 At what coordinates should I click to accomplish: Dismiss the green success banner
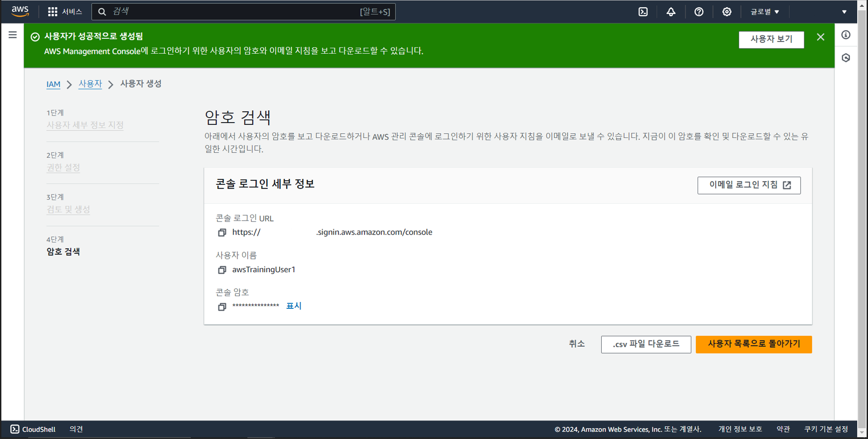(x=821, y=37)
